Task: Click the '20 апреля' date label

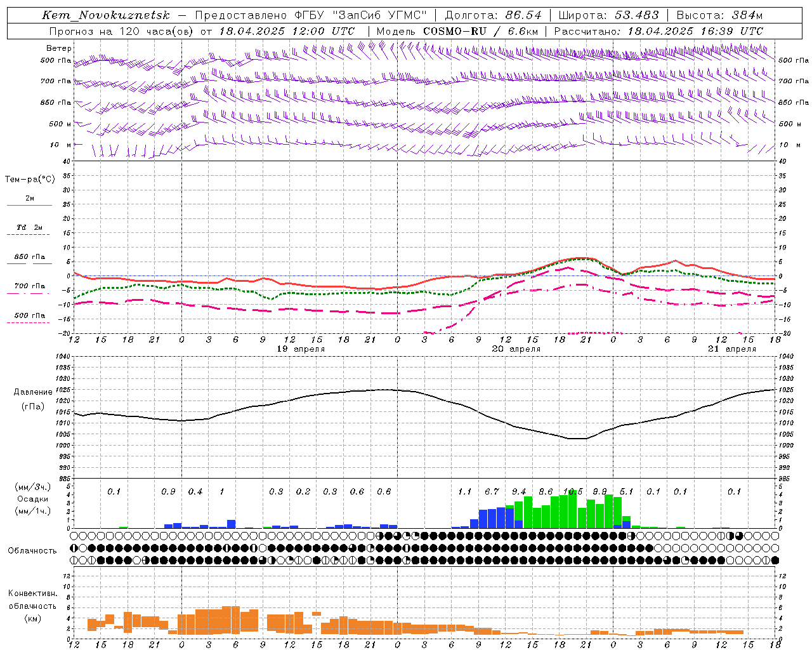Action: pyautogui.click(x=516, y=348)
